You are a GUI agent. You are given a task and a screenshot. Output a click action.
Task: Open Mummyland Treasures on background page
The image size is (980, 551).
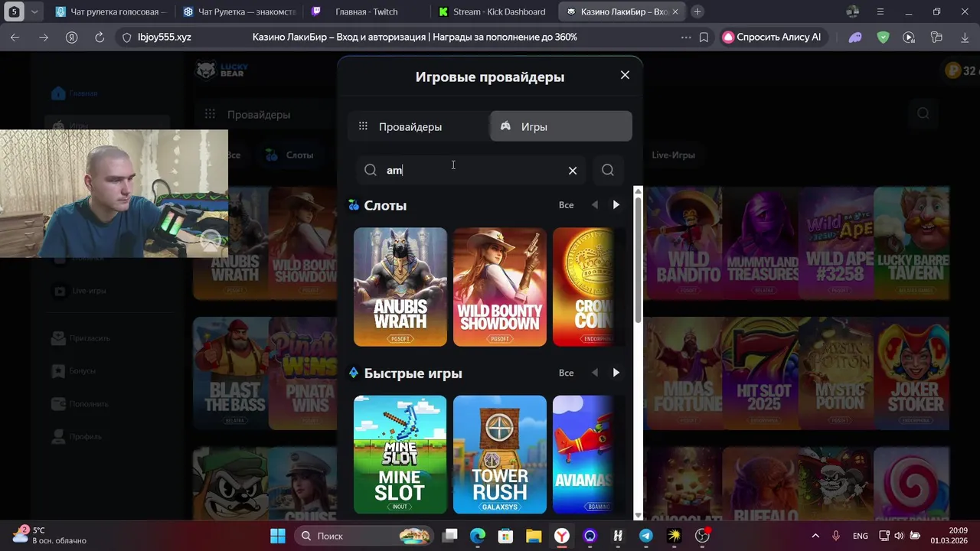(762, 243)
